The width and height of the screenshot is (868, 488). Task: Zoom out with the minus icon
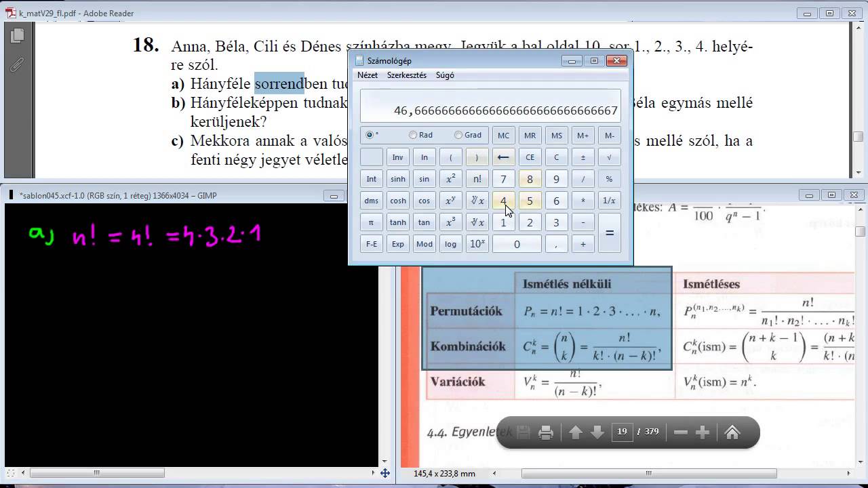[x=681, y=432]
